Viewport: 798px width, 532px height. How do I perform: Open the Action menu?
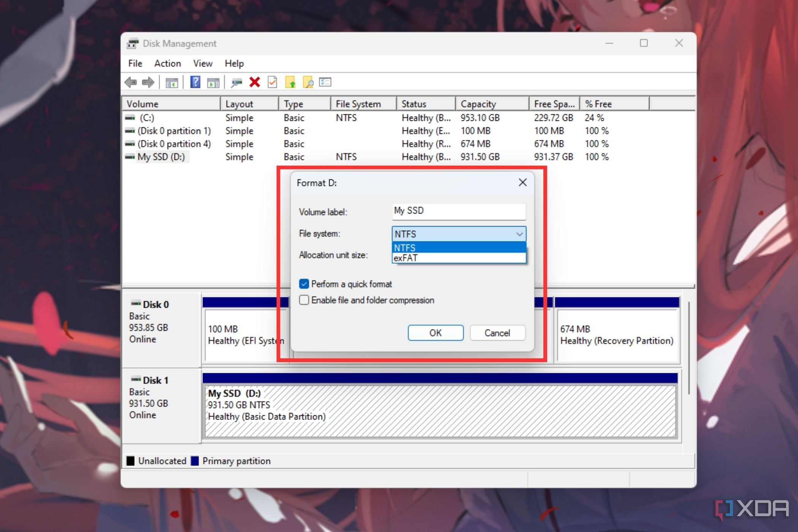(168, 63)
